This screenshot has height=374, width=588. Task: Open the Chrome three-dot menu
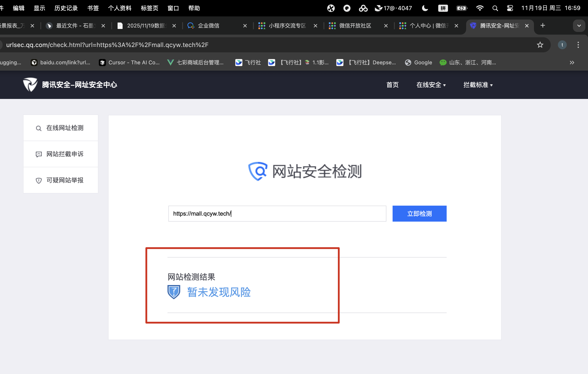tap(578, 45)
